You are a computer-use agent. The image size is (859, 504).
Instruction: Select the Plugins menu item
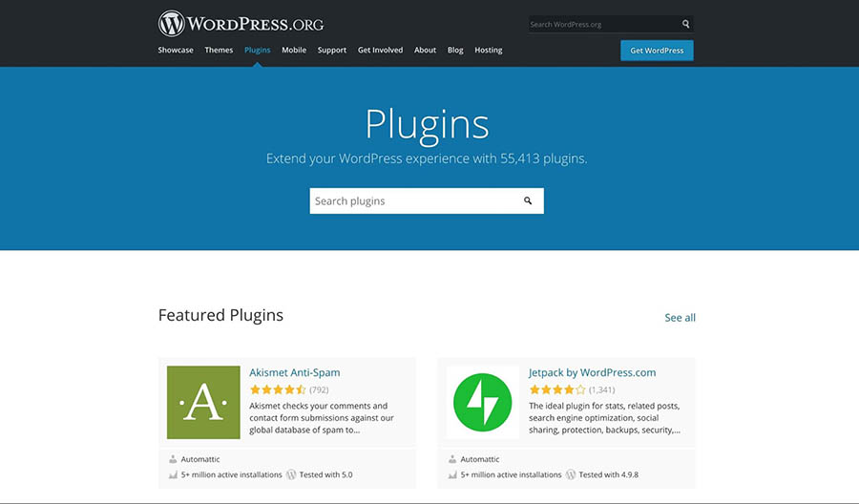pyautogui.click(x=258, y=50)
